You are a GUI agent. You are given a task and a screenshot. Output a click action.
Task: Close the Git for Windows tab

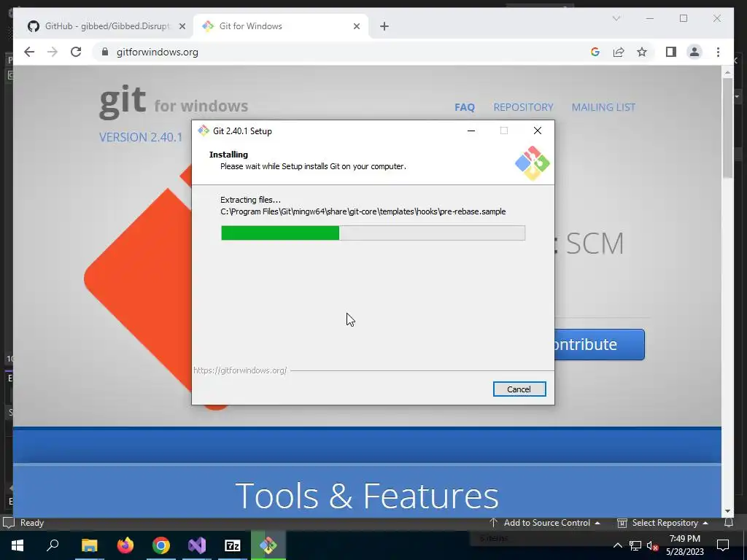[x=356, y=26]
